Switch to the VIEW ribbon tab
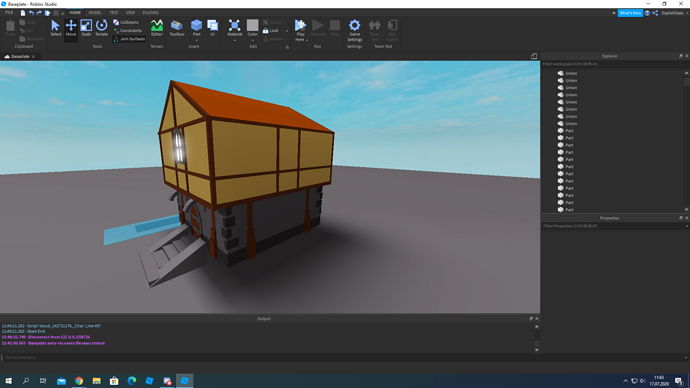Viewport: 690px width, 388px height. [x=131, y=13]
